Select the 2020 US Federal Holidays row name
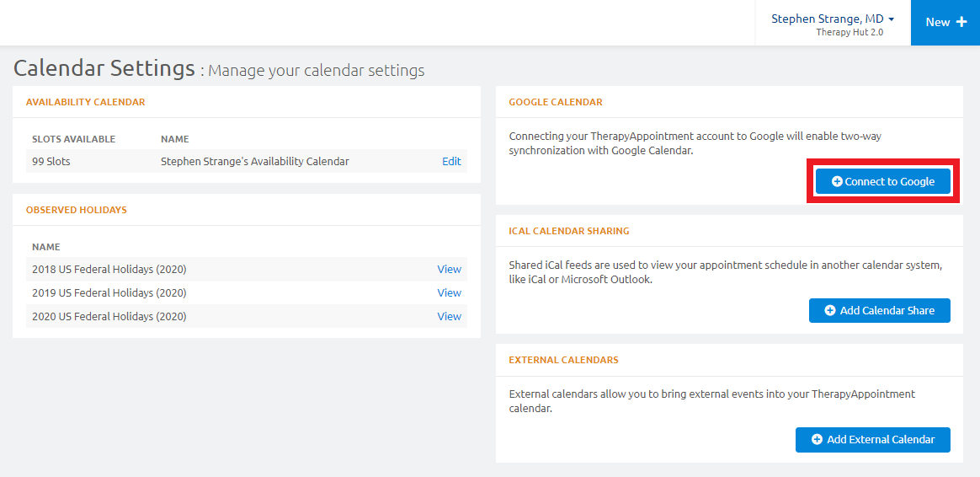The width and height of the screenshot is (980, 477). (109, 316)
